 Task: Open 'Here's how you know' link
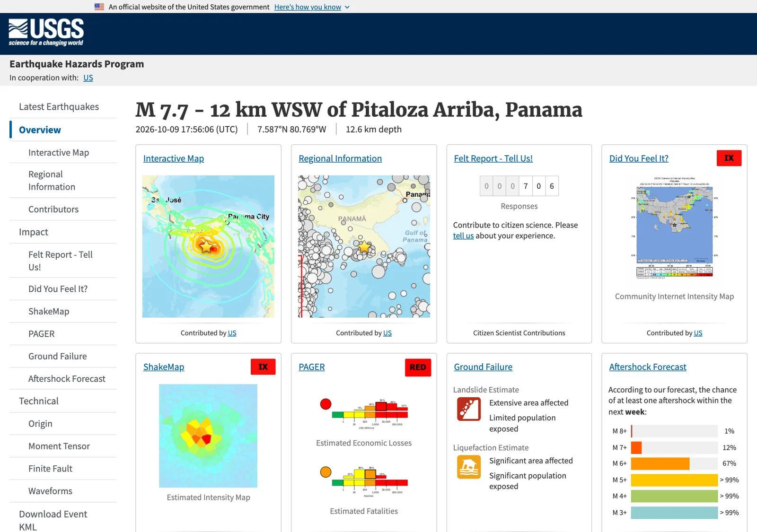click(308, 7)
